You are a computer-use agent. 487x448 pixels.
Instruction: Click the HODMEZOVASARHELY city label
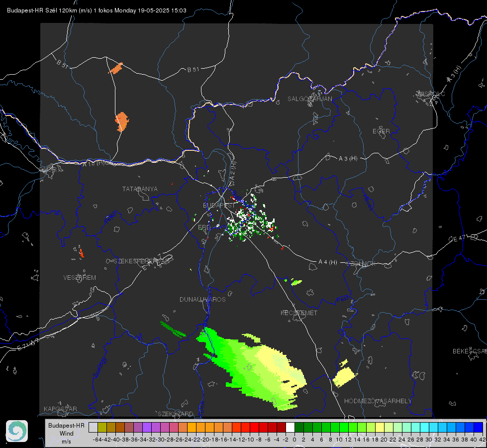(x=378, y=401)
